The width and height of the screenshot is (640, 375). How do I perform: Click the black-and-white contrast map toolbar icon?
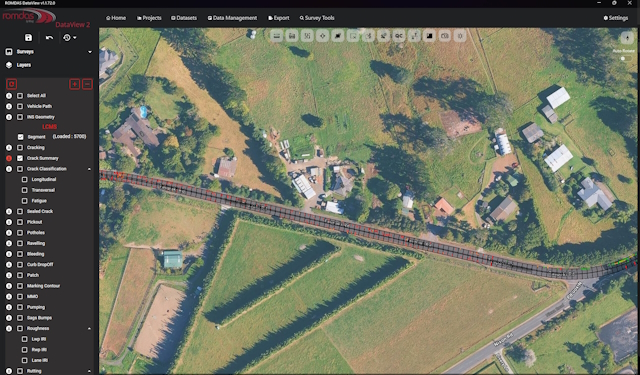click(x=429, y=36)
